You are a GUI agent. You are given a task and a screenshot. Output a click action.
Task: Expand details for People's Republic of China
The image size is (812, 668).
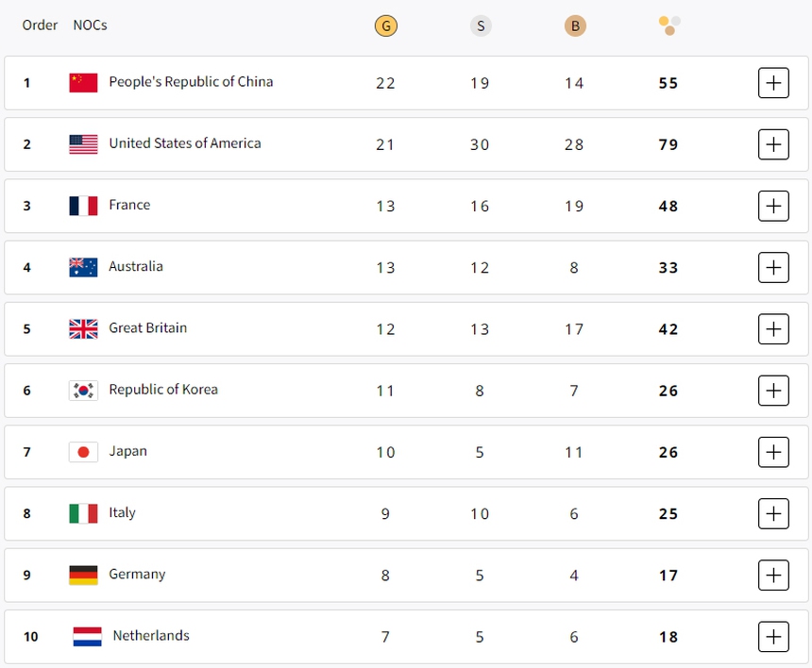(x=773, y=82)
